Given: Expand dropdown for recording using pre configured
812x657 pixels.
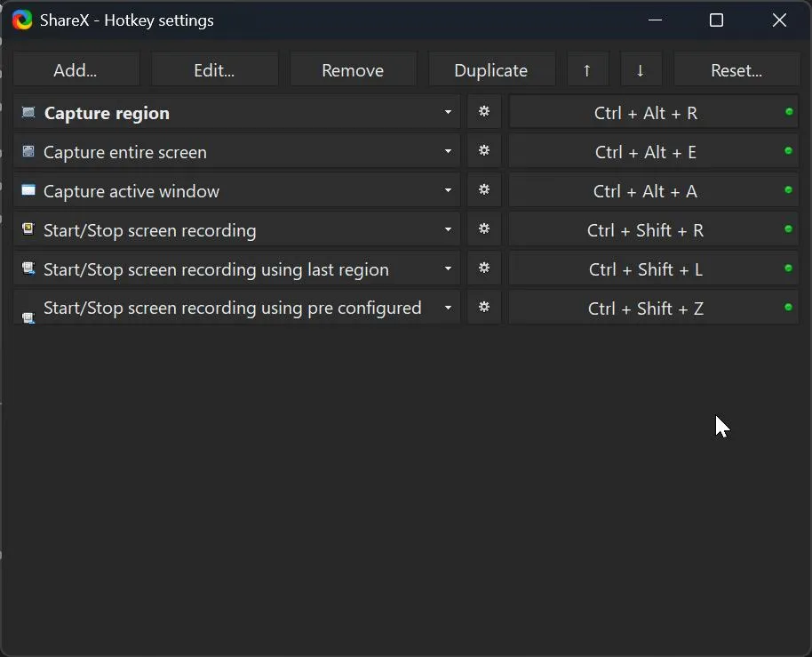Looking at the screenshot, I should pos(448,308).
